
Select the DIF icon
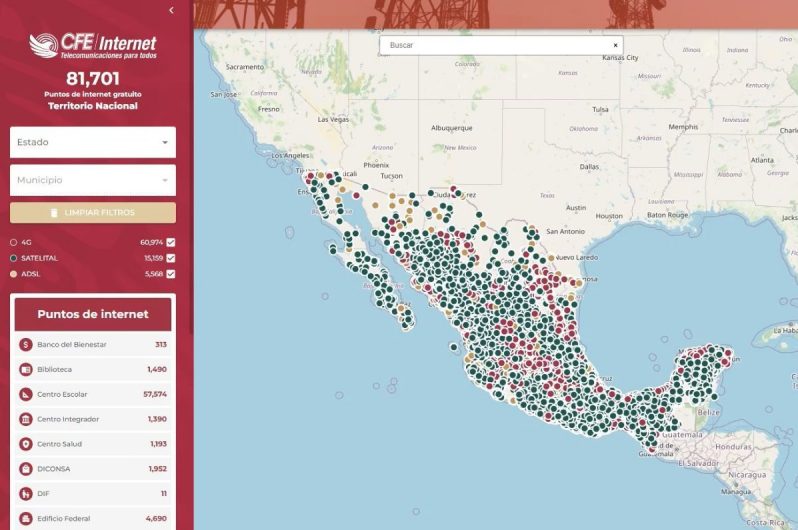coord(25,494)
